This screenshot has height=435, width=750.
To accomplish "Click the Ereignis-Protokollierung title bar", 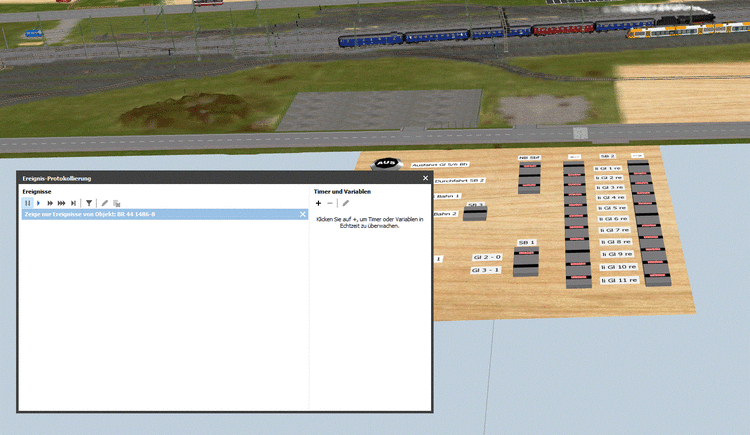I will 225,178.
